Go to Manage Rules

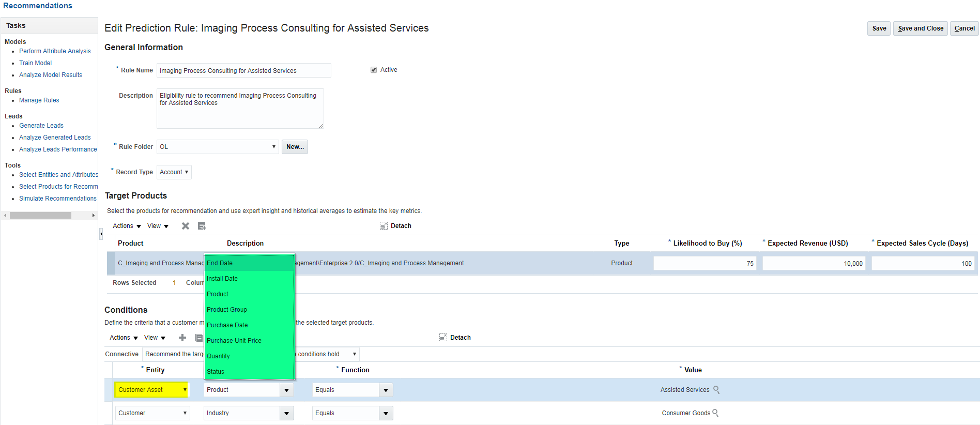39,100
